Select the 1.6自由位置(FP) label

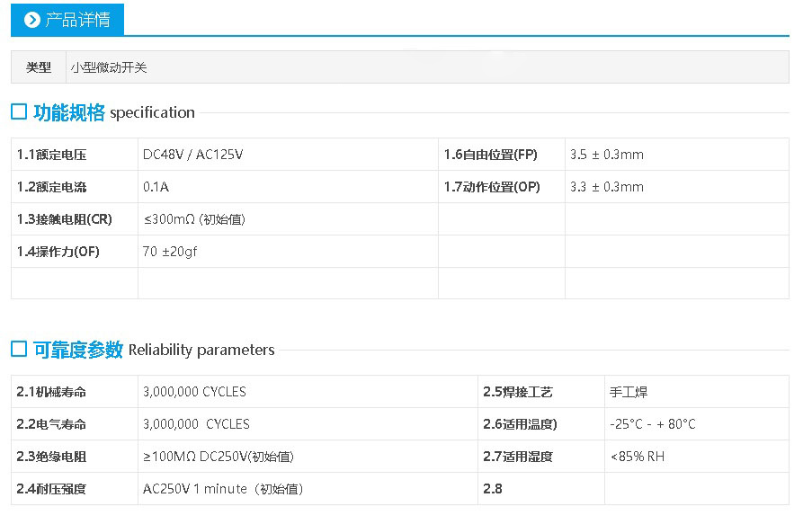click(490, 155)
